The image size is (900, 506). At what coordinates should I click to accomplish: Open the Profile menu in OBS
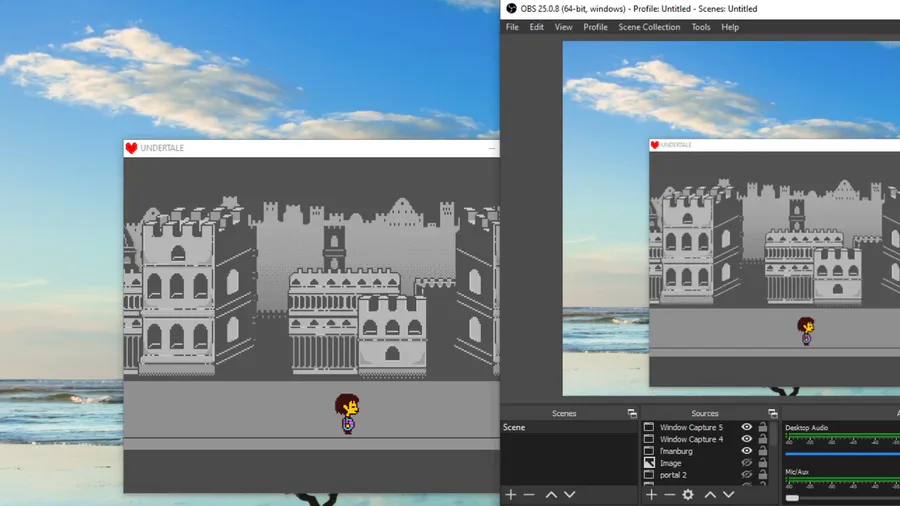(x=595, y=27)
